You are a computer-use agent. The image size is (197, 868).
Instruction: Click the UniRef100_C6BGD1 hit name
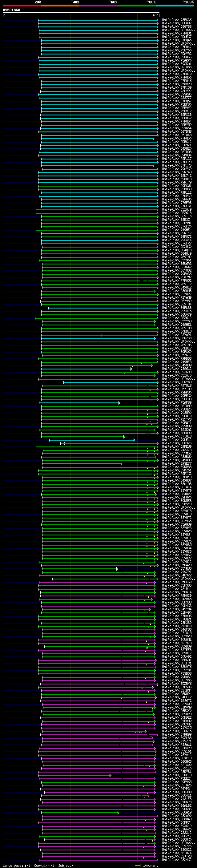click(x=177, y=660)
